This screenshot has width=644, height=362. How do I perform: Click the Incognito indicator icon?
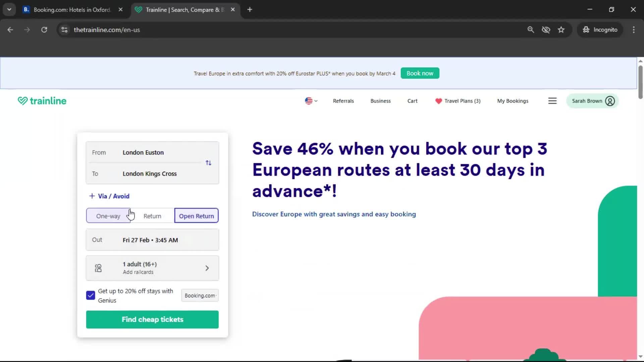click(x=586, y=29)
